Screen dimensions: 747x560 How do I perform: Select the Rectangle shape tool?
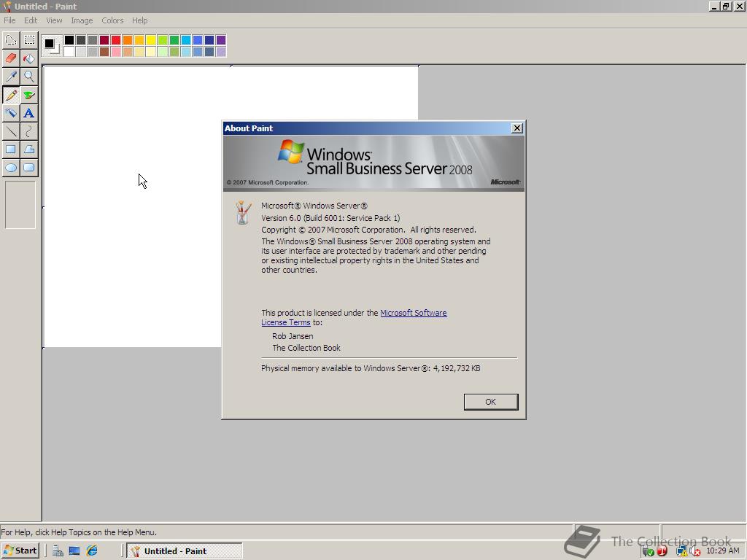point(11,149)
